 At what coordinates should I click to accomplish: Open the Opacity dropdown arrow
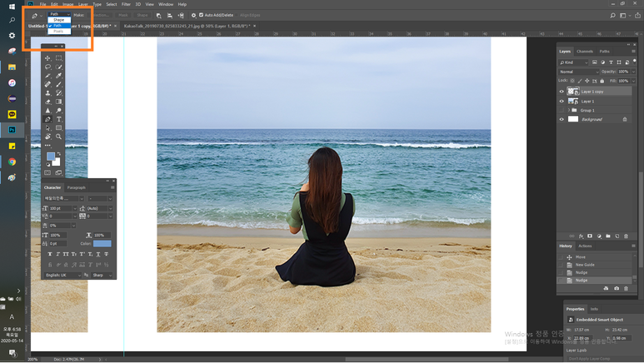point(634,72)
